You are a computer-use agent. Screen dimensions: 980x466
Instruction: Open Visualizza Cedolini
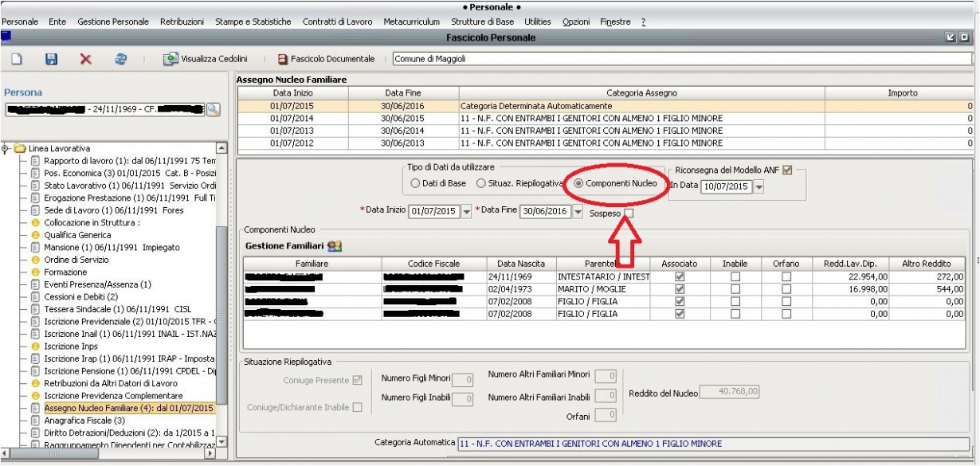click(206, 59)
